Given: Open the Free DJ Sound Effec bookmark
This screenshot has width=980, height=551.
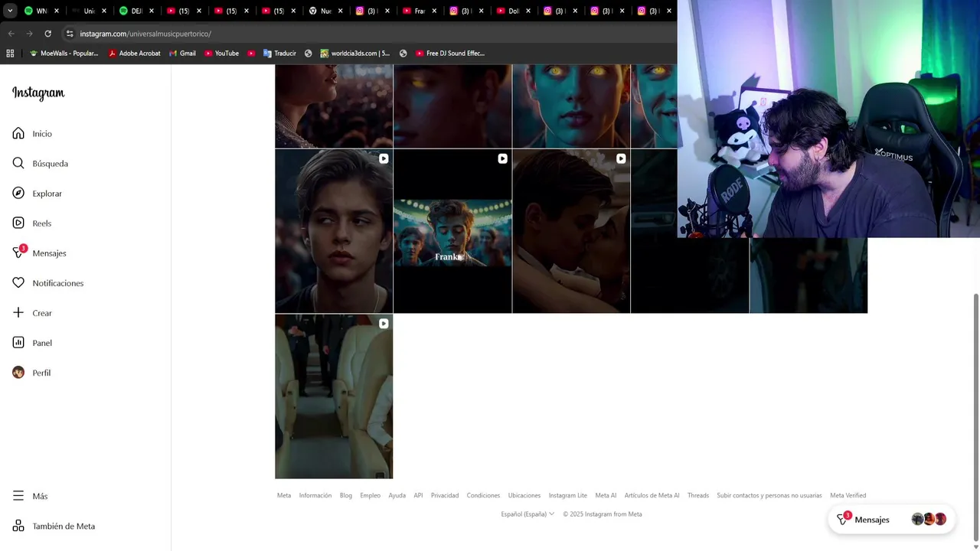Looking at the screenshot, I should [450, 54].
